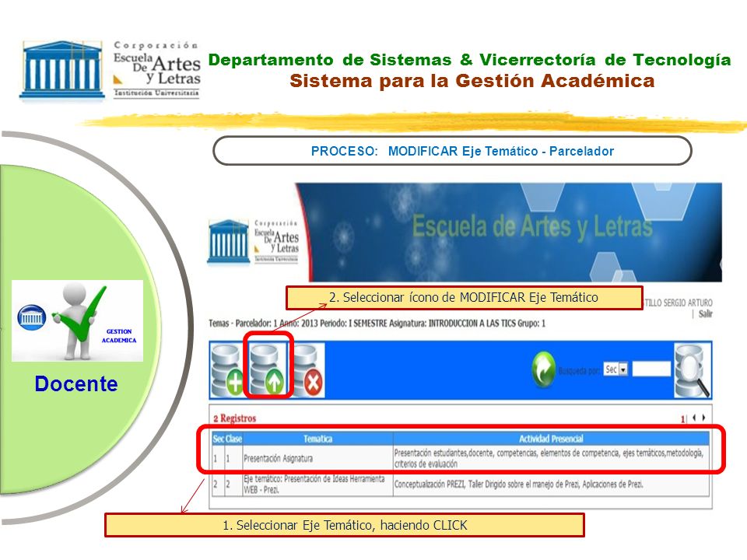747x560 pixels.
Task: Click the Conceptualización PREZI activity cell
Action: click(551, 485)
